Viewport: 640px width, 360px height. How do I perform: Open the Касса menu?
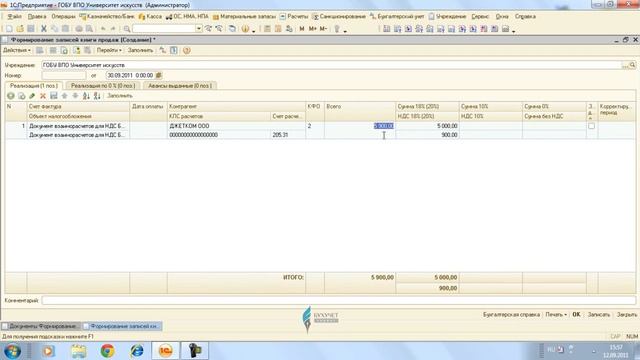[x=150, y=17]
